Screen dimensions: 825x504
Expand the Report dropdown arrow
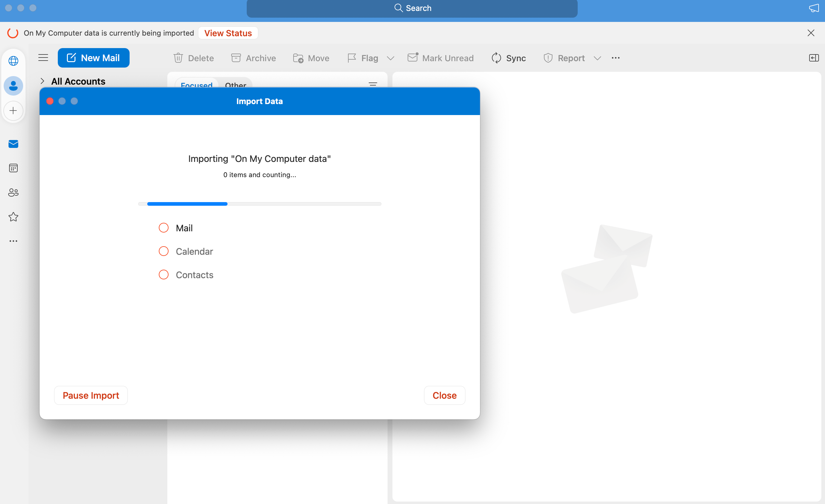point(598,58)
